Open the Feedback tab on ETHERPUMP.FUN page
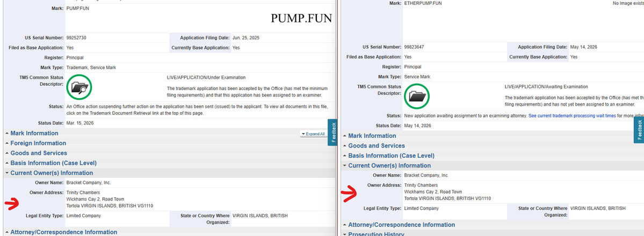 click(x=639, y=130)
